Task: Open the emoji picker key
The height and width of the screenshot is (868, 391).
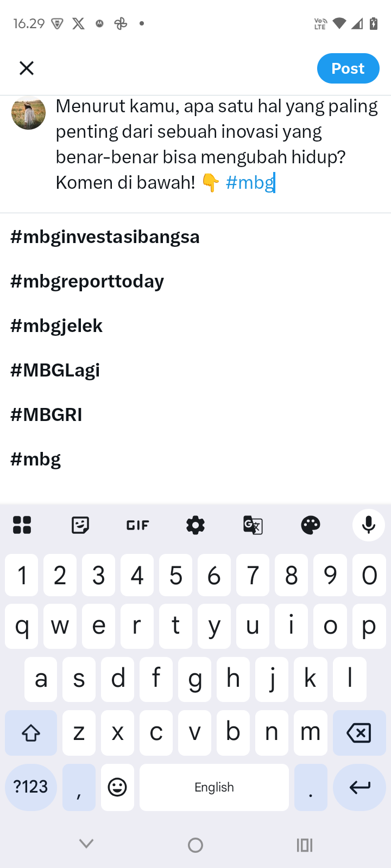Action: coord(117,787)
